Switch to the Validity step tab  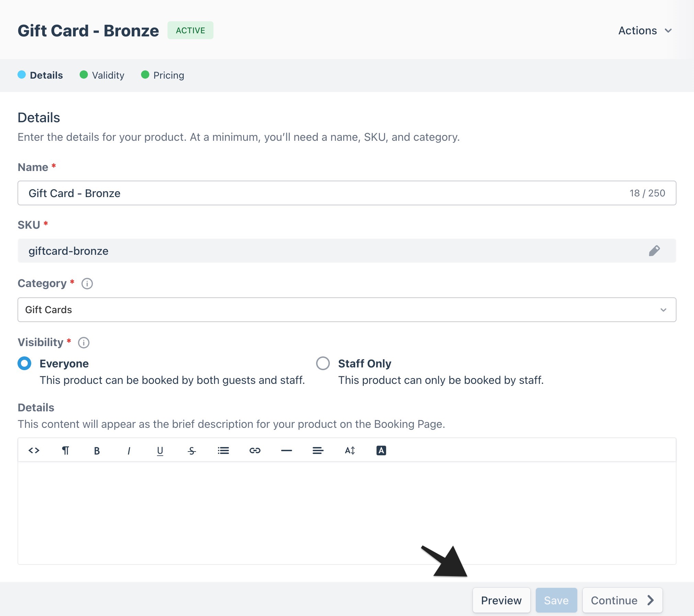102,75
